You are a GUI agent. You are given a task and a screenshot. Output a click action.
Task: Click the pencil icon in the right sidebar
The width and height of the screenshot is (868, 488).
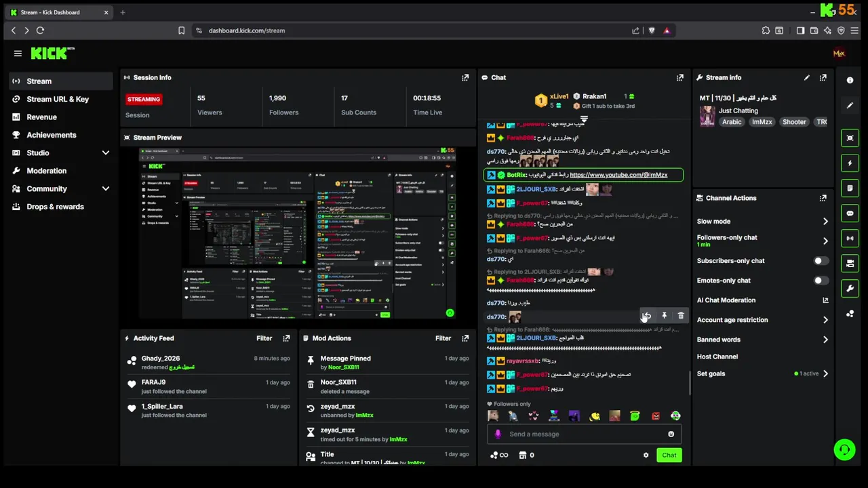(850, 105)
